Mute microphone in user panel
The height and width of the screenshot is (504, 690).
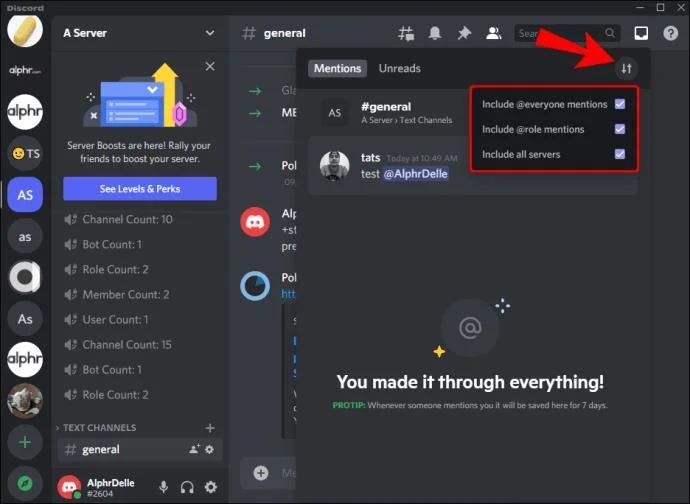pos(163,487)
